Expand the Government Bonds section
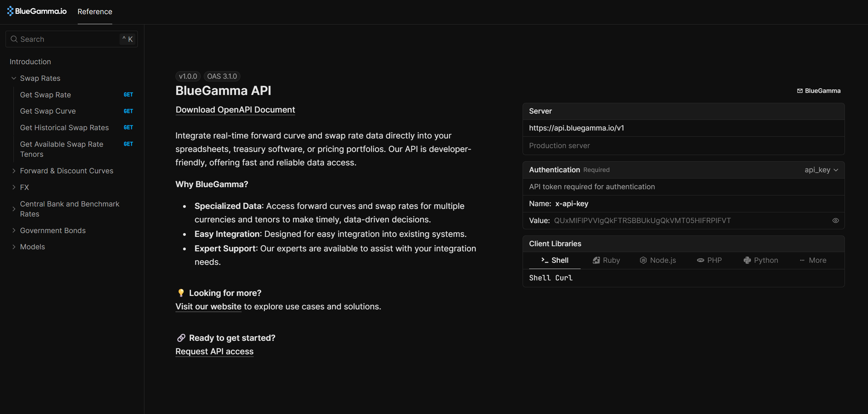868x414 pixels. [x=14, y=230]
